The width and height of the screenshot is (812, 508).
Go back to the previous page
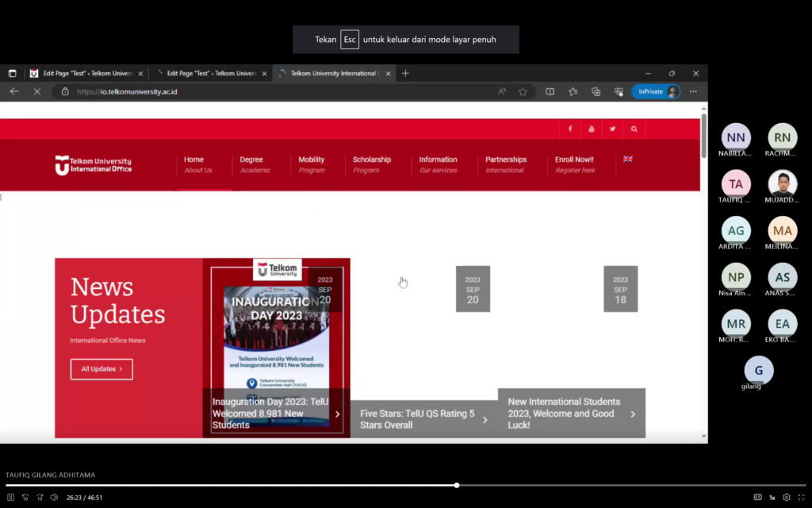click(x=14, y=92)
